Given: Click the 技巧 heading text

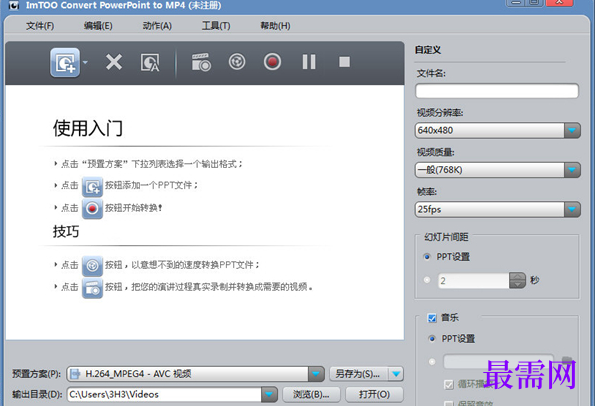Looking at the screenshot, I should click(66, 231).
